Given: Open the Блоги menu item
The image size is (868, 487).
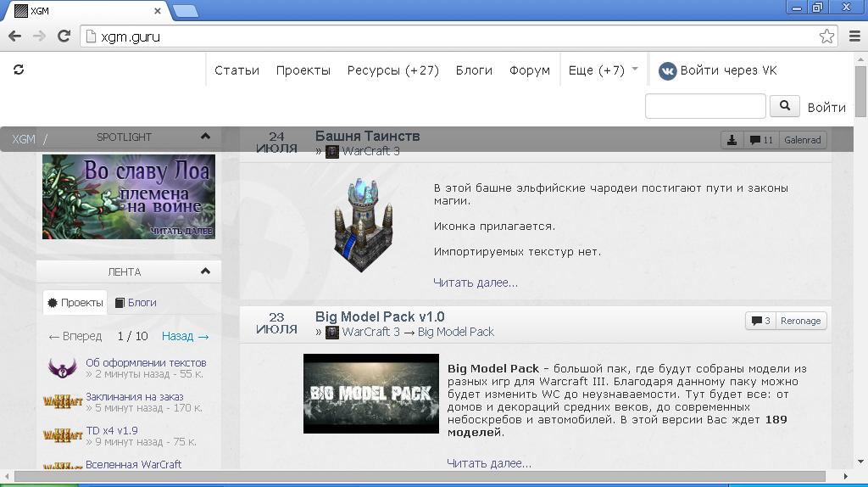Looking at the screenshot, I should pos(474,70).
